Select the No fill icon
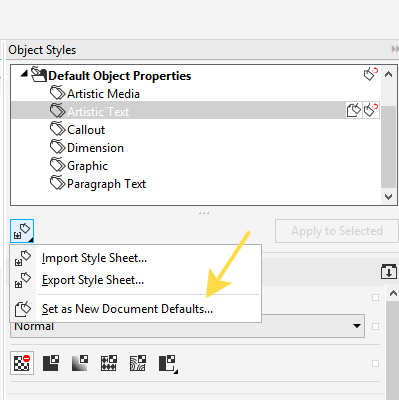This screenshot has height=400, width=399. (x=22, y=363)
